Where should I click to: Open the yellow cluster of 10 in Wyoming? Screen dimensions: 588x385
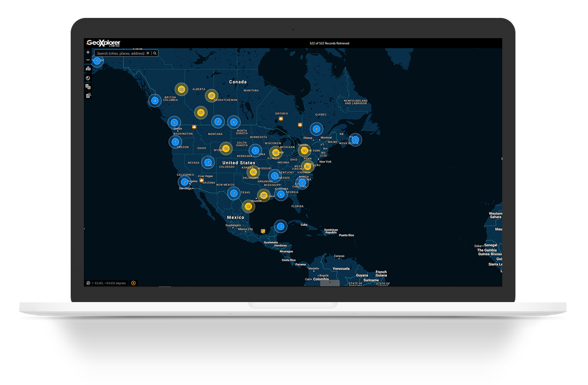pyautogui.click(x=226, y=148)
